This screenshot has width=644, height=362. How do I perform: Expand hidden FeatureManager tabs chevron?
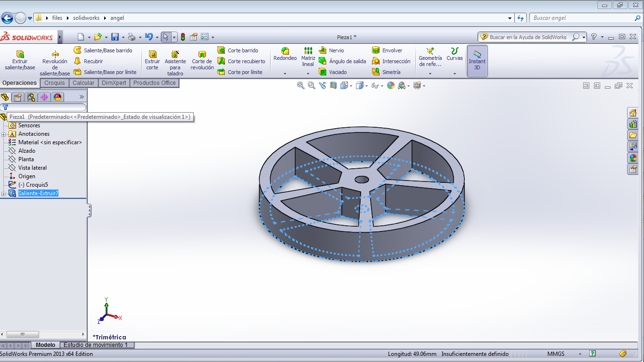81,97
